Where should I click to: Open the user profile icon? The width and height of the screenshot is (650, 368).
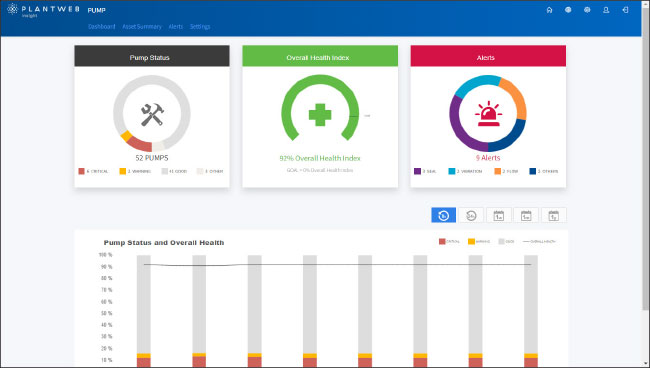[606, 10]
